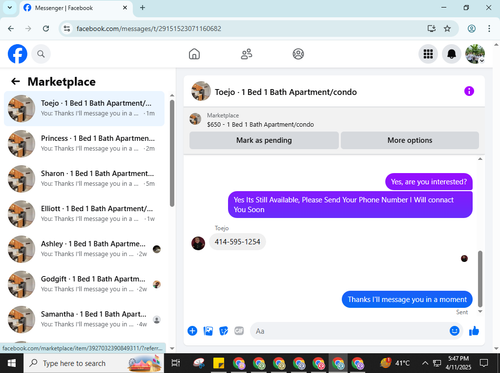Select the Messenger | Facebook tab

[x=76, y=8]
